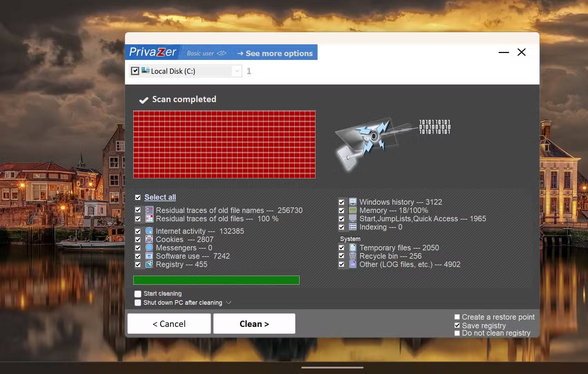
Task: Click the PrivaZer logo
Action: pos(153,52)
